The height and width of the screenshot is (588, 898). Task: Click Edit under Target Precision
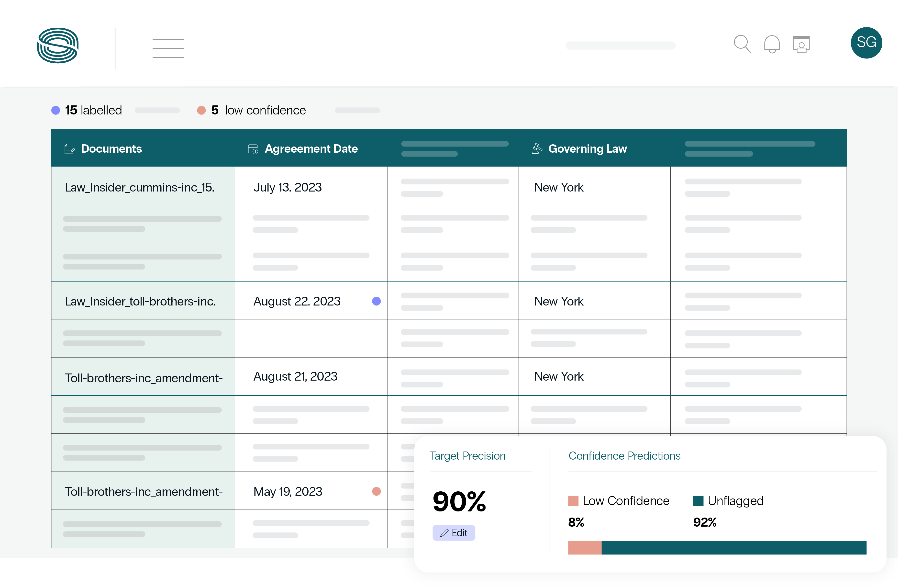[x=454, y=532]
